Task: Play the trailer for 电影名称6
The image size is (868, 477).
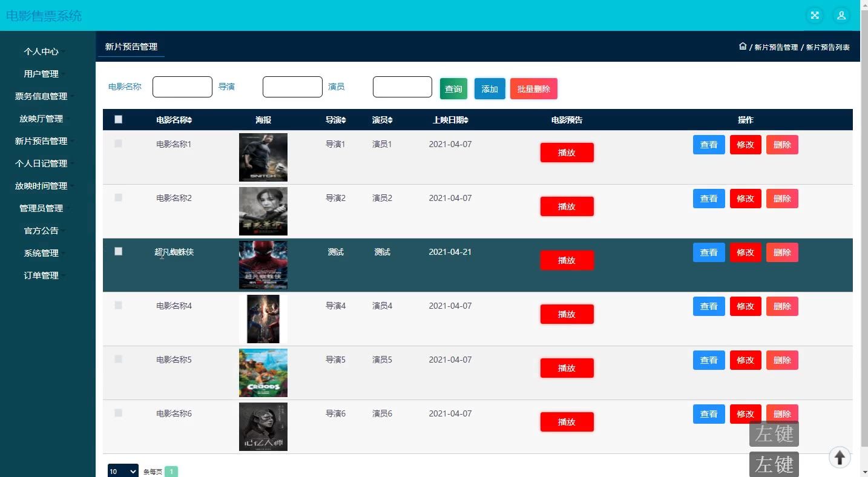Action: coord(567,422)
